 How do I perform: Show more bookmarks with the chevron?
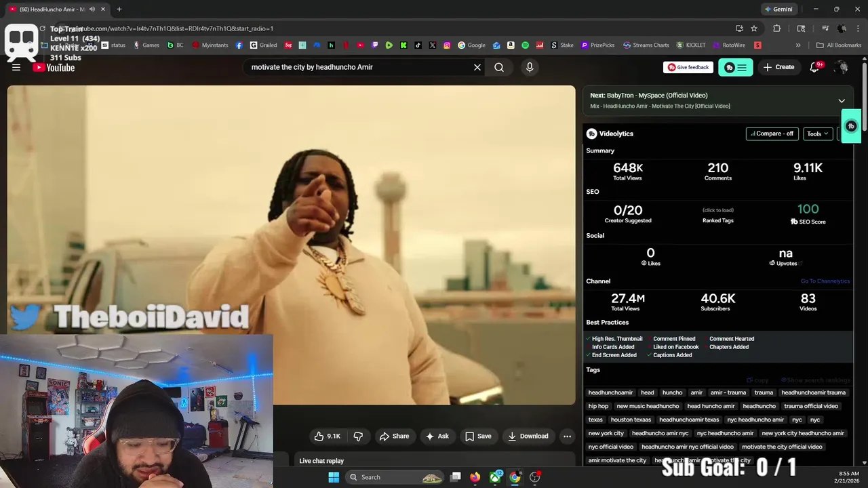(x=798, y=45)
